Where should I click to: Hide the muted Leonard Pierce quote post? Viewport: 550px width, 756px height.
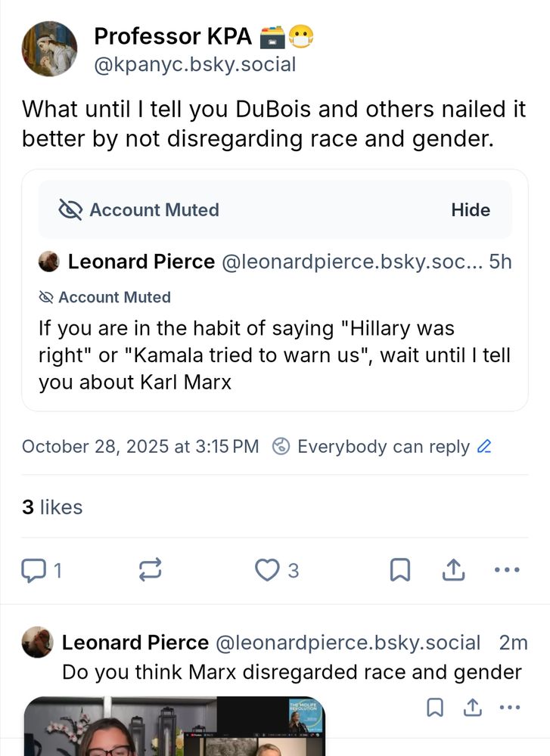tap(471, 209)
